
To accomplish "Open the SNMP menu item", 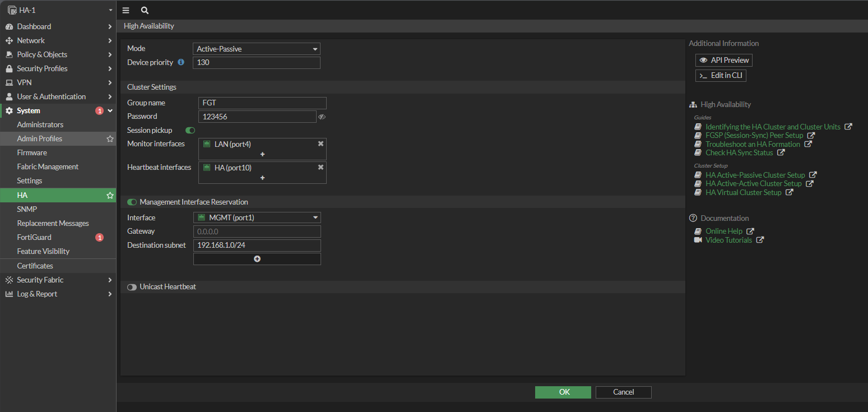I will coord(27,209).
